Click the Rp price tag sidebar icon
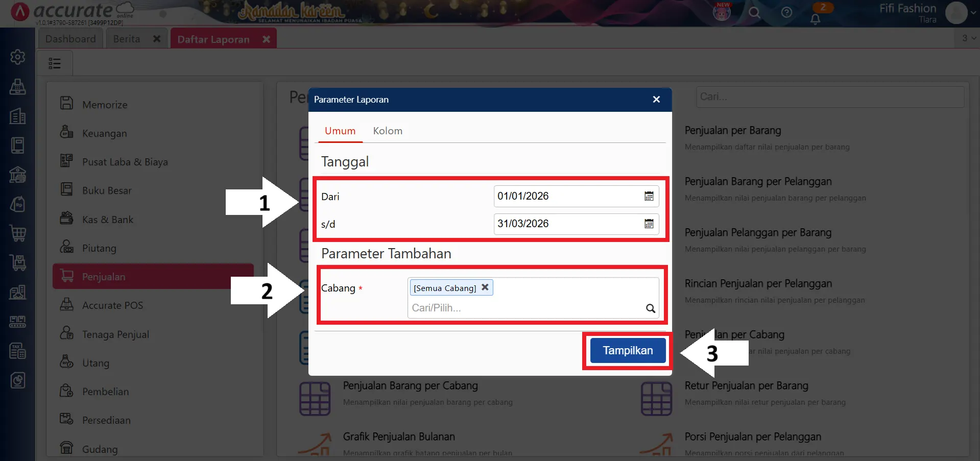The width and height of the screenshot is (980, 461). click(18, 204)
